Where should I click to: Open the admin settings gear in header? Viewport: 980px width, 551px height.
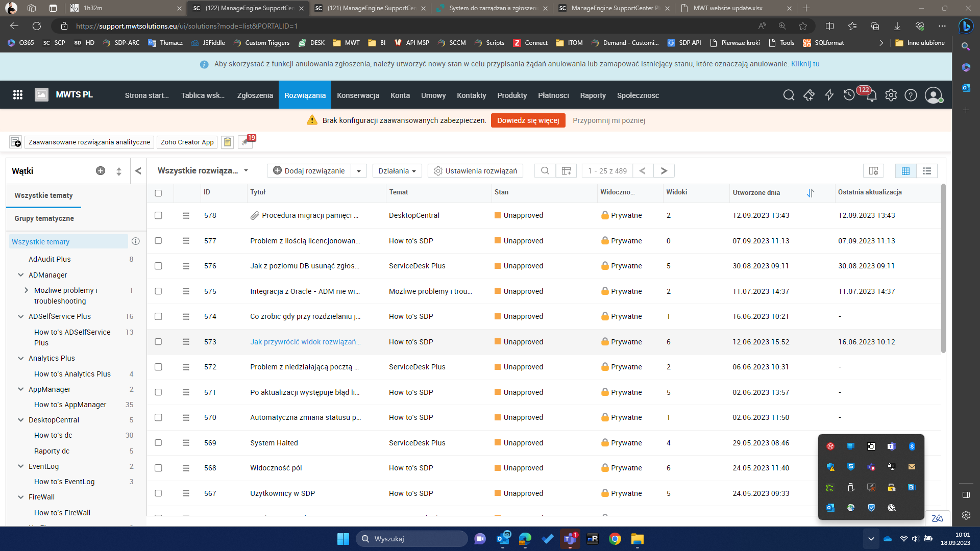click(x=891, y=95)
